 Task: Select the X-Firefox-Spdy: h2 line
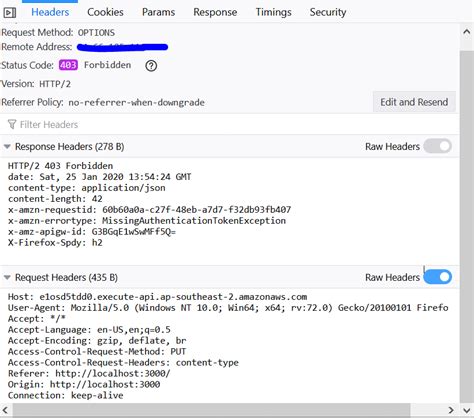[x=55, y=243]
